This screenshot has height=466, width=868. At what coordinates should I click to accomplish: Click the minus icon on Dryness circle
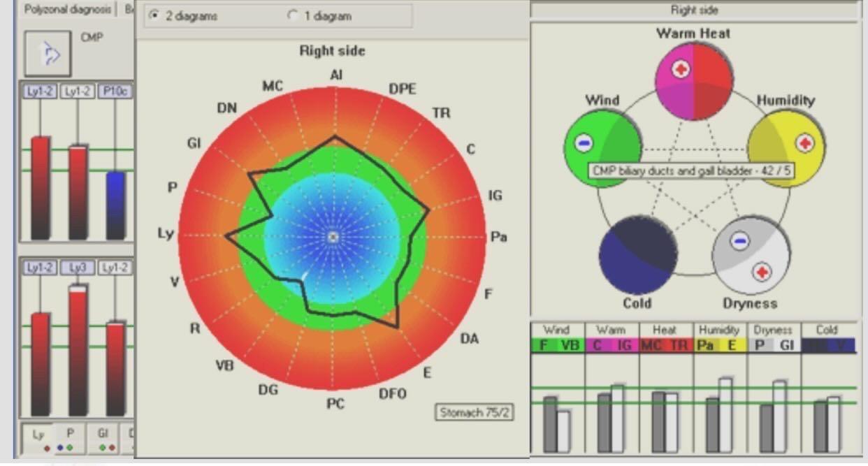coord(739,241)
